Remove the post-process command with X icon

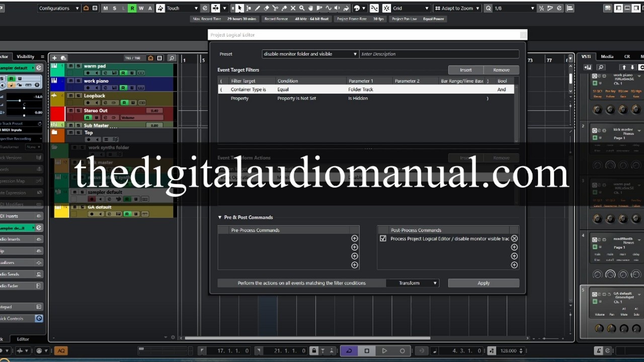click(514, 238)
